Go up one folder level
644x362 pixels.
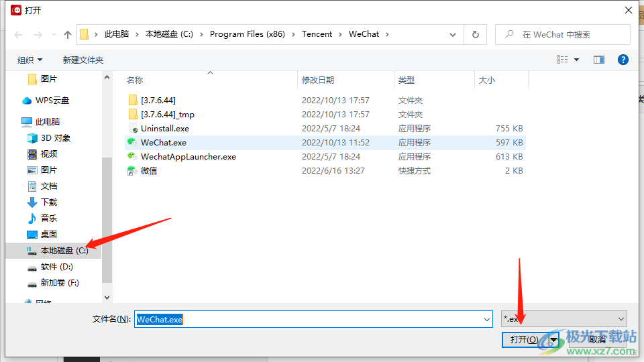pos(68,35)
